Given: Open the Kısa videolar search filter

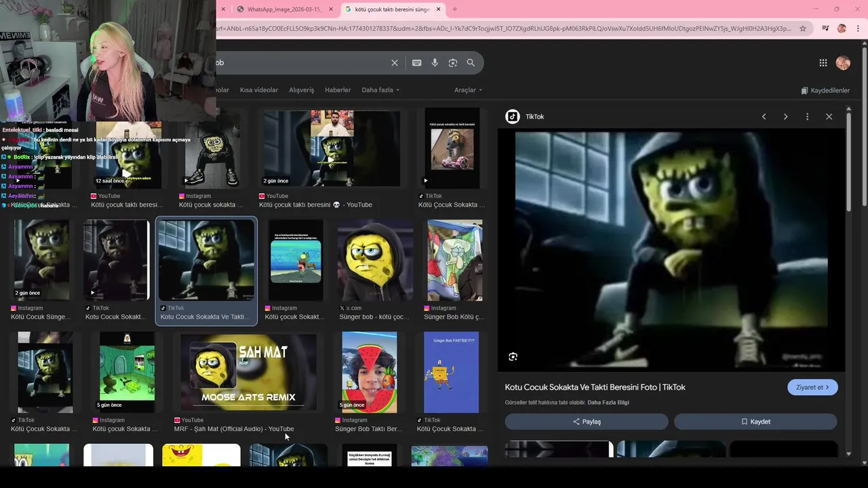Looking at the screenshot, I should [x=259, y=90].
